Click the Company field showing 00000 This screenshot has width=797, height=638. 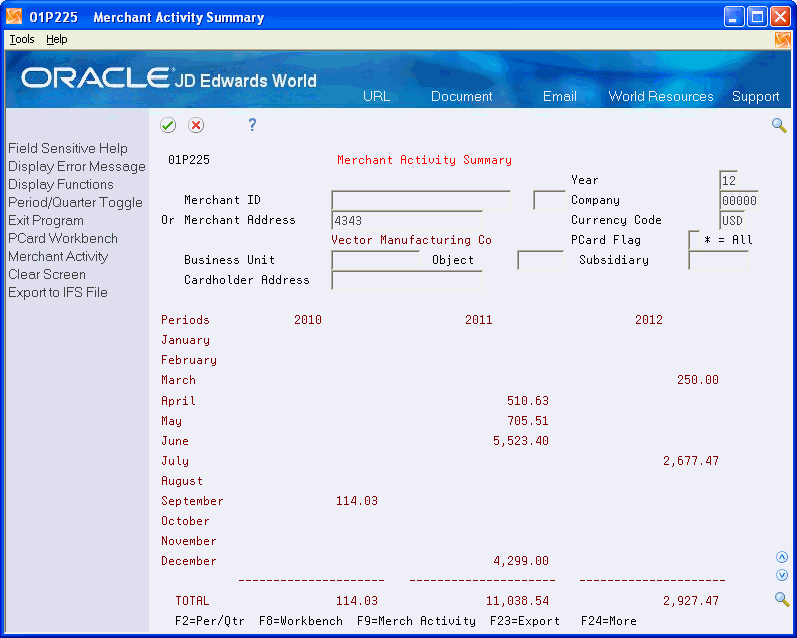[739, 200]
